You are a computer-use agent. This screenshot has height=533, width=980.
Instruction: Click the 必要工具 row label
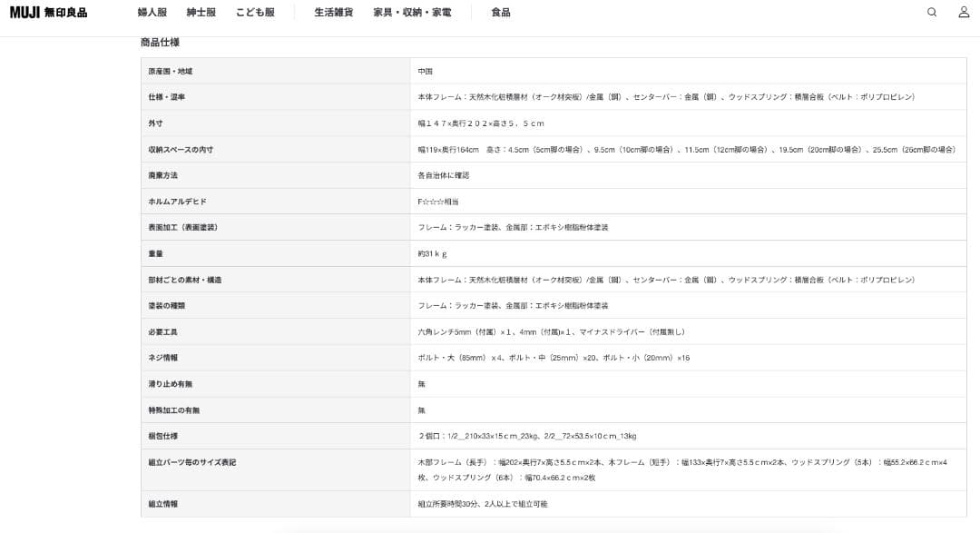[x=163, y=332]
